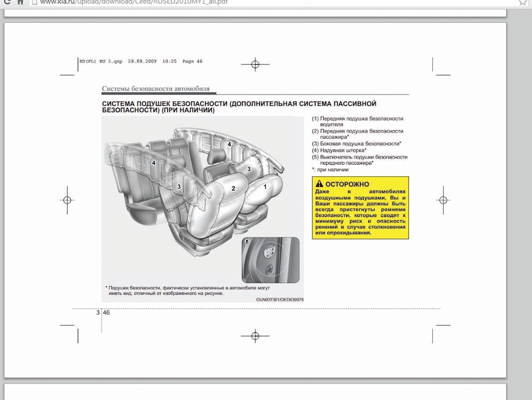Click the image code "OUN037301/OED039075"
Viewport: 532px width, 400px height.
coord(280,299)
